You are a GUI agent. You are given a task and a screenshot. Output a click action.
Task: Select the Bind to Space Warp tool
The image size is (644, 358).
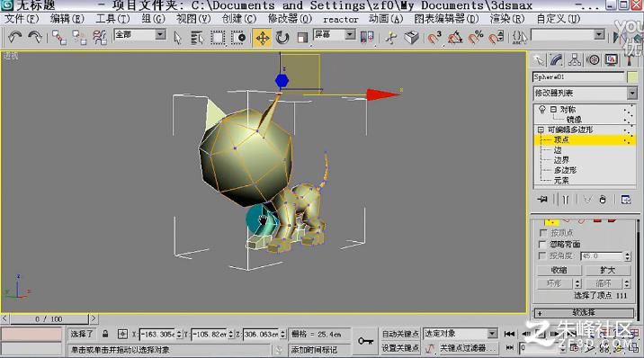(100, 38)
